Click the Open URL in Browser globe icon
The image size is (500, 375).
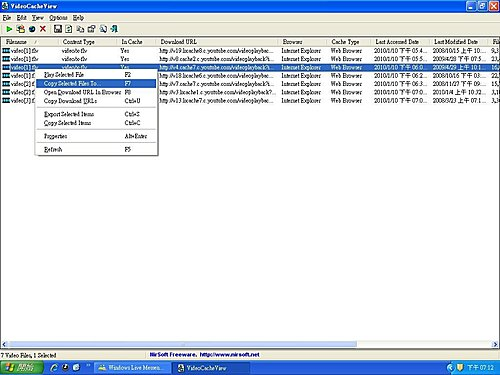[32, 29]
